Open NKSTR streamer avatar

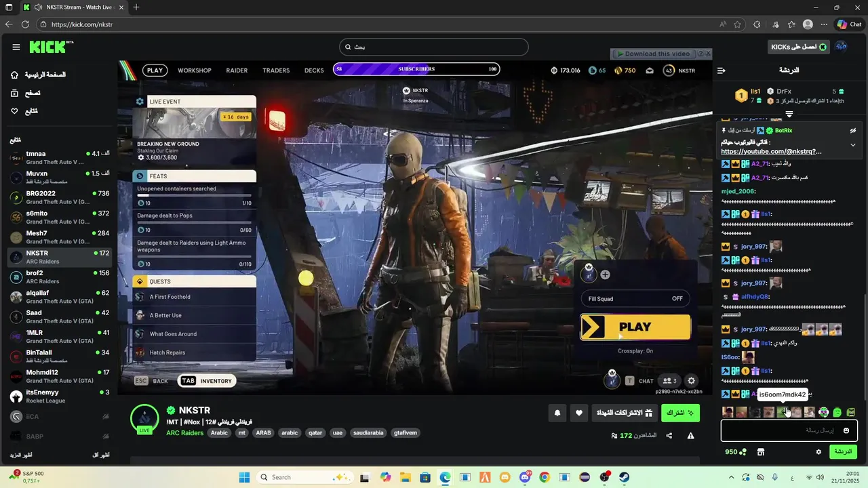point(144,419)
